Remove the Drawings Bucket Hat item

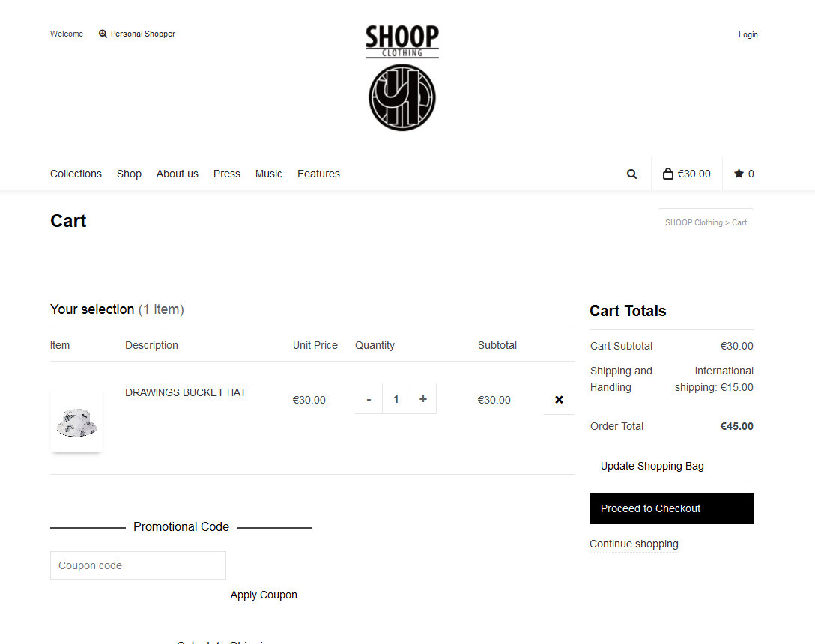coord(559,400)
